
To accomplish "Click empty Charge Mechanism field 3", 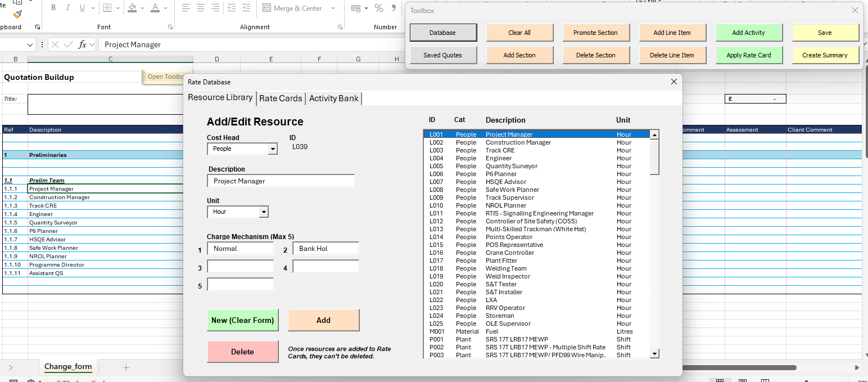I will [241, 267].
